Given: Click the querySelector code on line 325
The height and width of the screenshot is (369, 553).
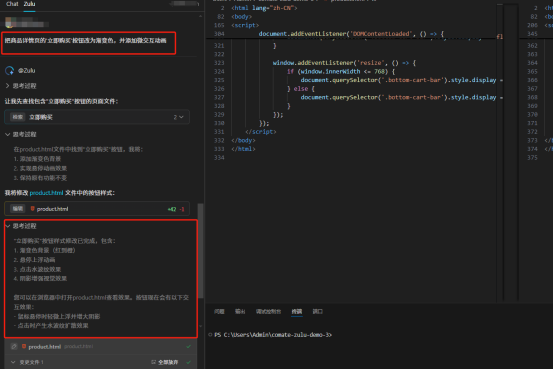Looking at the screenshot, I should tap(401, 80).
